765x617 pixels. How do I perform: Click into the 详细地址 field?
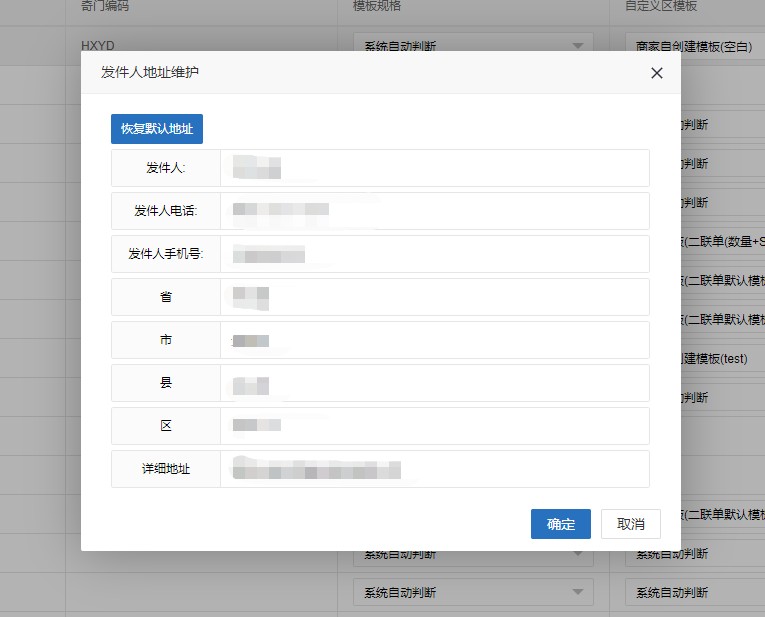pyautogui.click(x=434, y=469)
